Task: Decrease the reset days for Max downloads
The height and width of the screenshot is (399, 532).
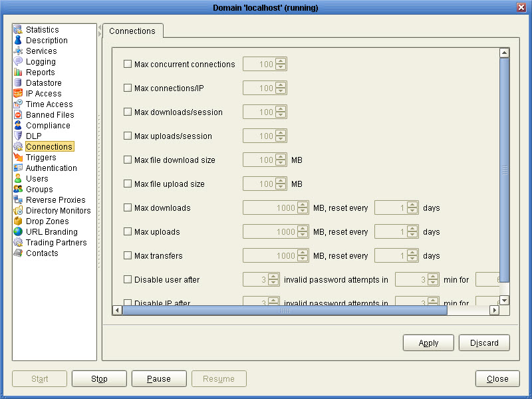Action: 412,210
